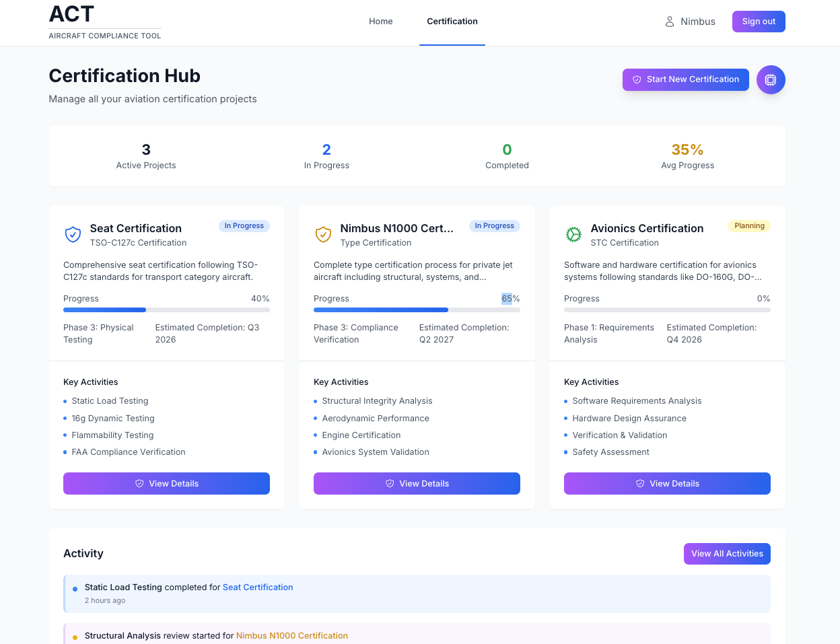The height and width of the screenshot is (644, 840).
Task: Open the Home tab
Action: (381, 22)
